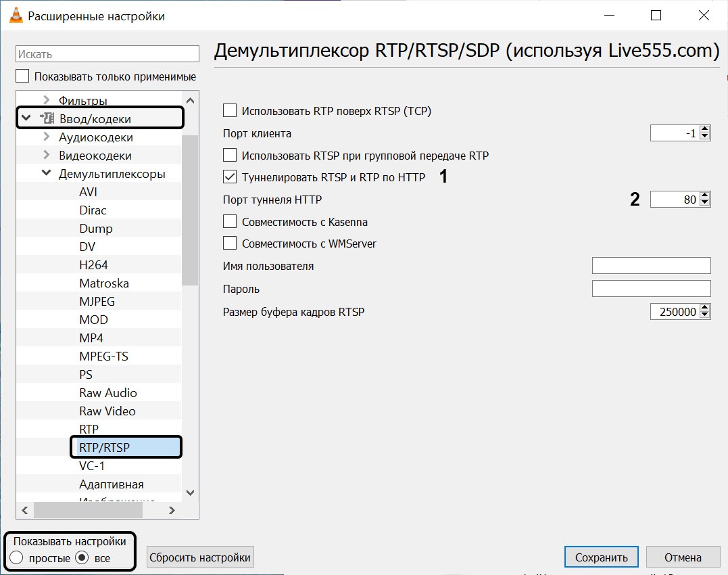Click tree scroll-up arrow
Screen dimensions: 728x575
[191, 100]
